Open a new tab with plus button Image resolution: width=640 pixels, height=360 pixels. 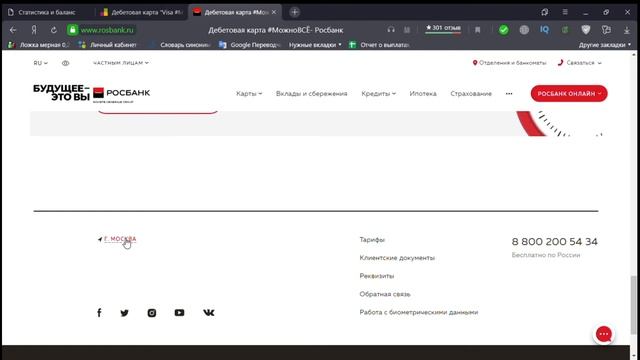[x=295, y=12]
